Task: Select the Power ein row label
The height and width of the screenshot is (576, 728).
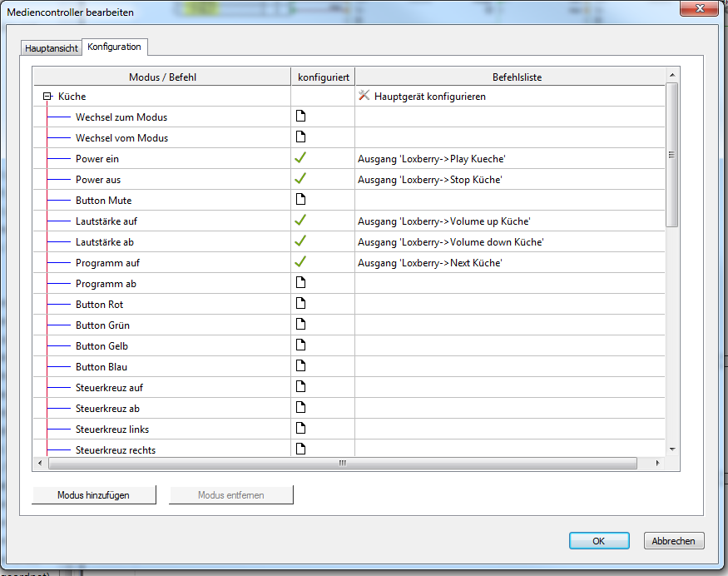Action: pyautogui.click(x=97, y=159)
